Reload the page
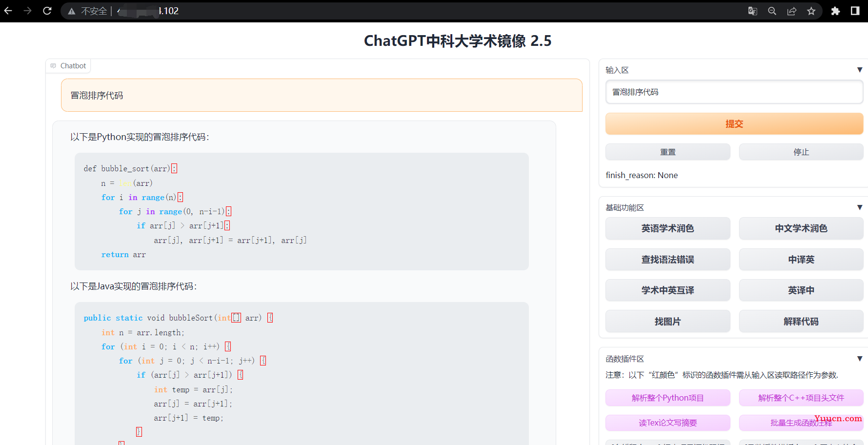The width and height of the screenshot is (868, 445). coord(47,11)
